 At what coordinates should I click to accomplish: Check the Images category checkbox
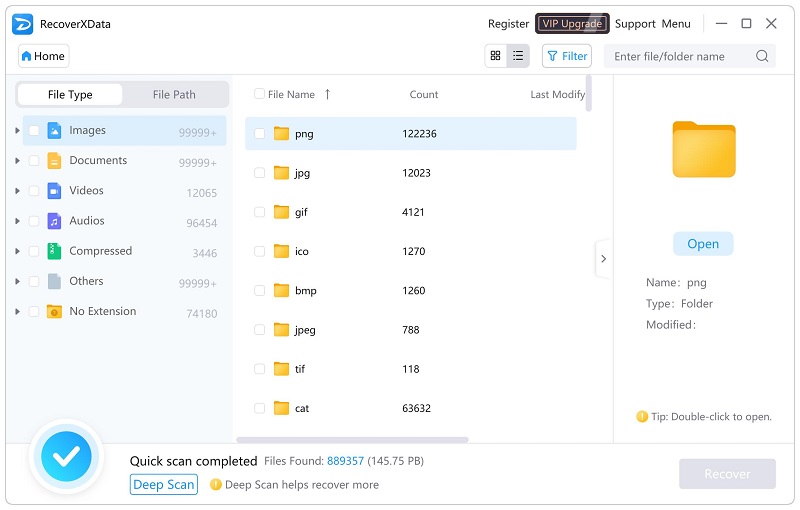coord(35,131)
